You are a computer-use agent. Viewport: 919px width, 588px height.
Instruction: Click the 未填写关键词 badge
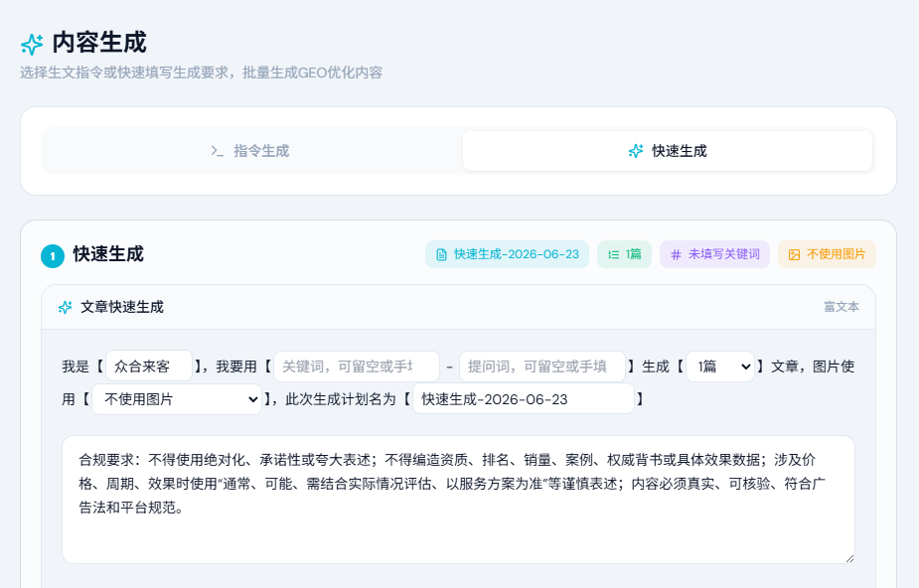click(715, 254)
